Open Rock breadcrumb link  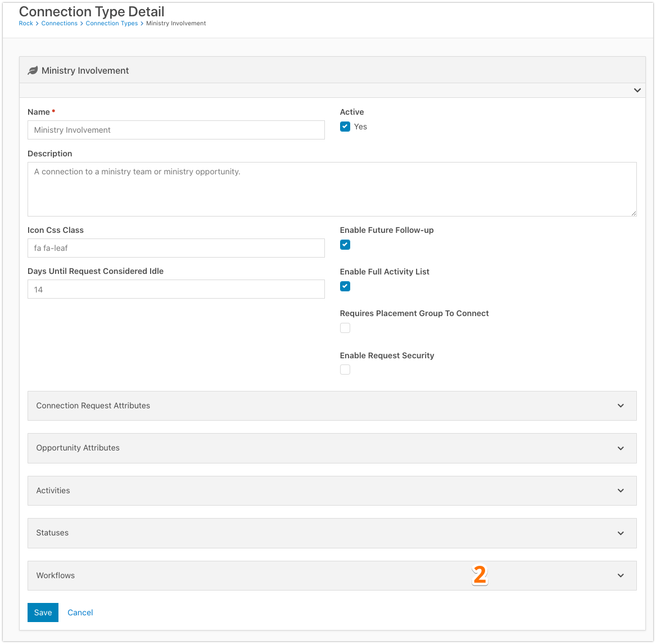point(25,24)
